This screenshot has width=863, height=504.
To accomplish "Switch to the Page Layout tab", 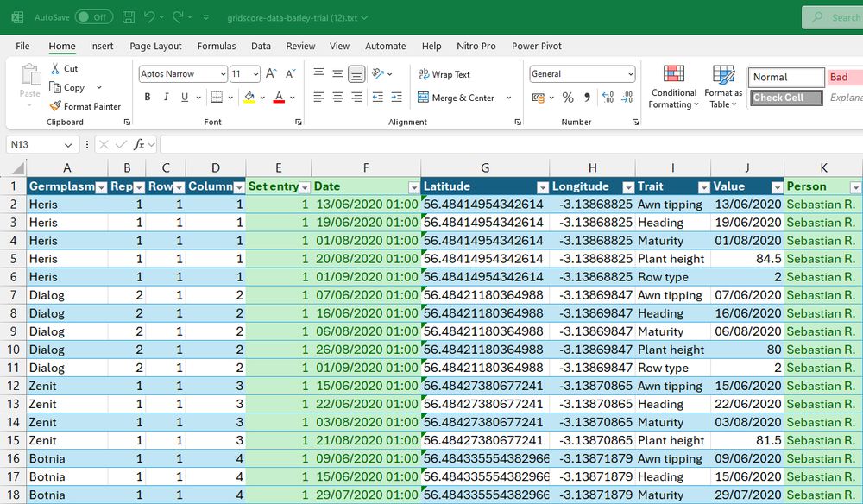I will (155, 47).
